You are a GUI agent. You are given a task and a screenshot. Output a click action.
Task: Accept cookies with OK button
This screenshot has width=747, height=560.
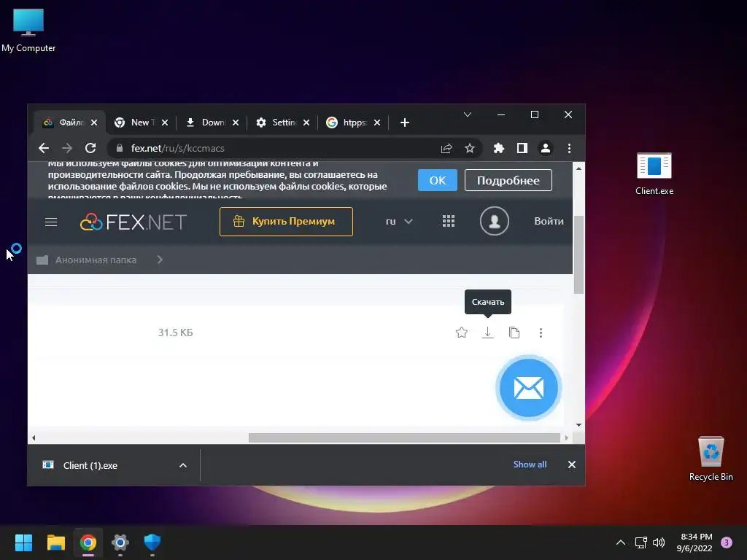[438, 180]
